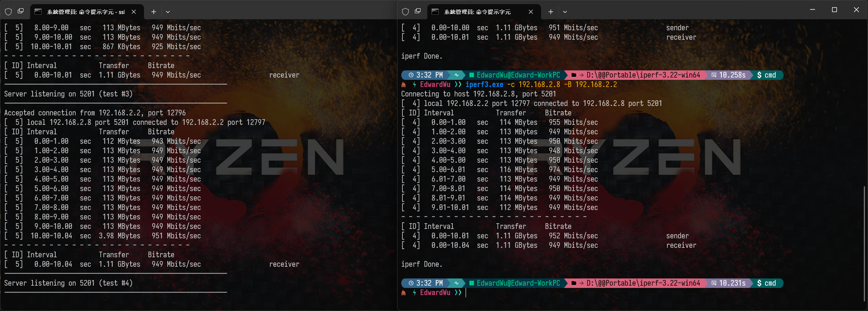This screenshot has height=311, width=868.
Task: Close the right window's command prompt tab
Action: [531, 12]
